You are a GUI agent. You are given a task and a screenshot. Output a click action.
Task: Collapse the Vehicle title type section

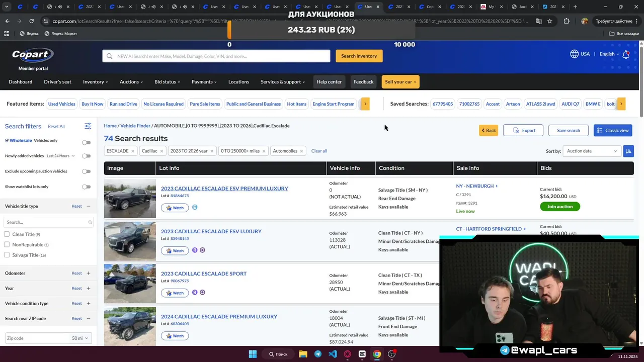pos(88,206)
